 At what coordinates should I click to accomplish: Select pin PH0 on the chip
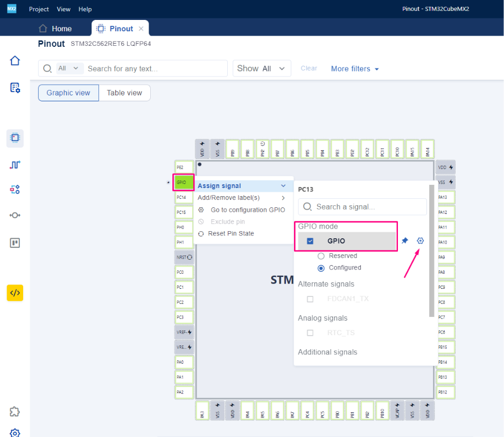coord(184,227)
